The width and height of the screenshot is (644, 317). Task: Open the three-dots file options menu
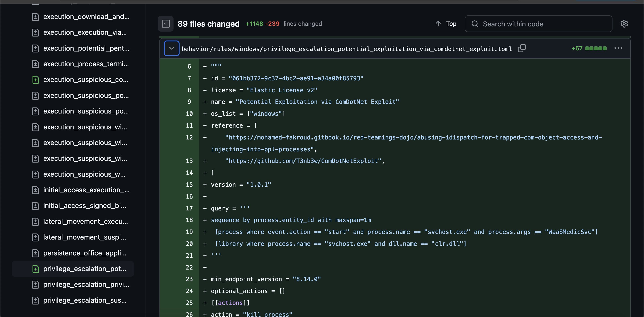coord(618,48)
